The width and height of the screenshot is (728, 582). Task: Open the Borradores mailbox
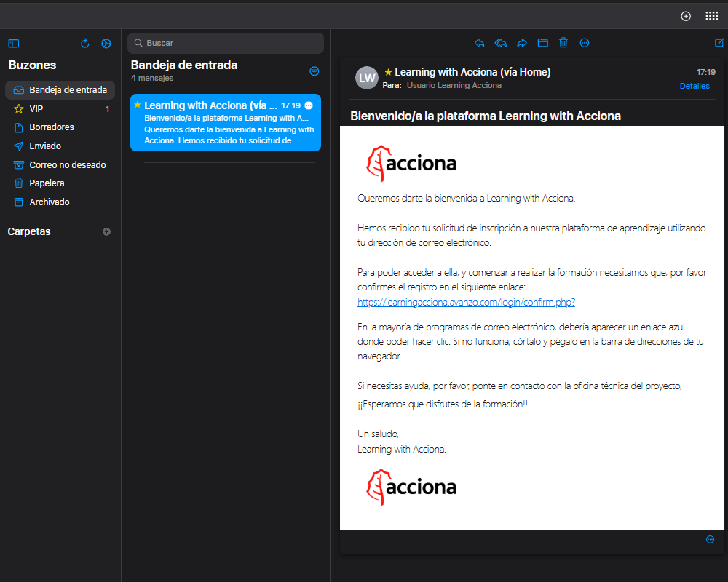[52, 127]
